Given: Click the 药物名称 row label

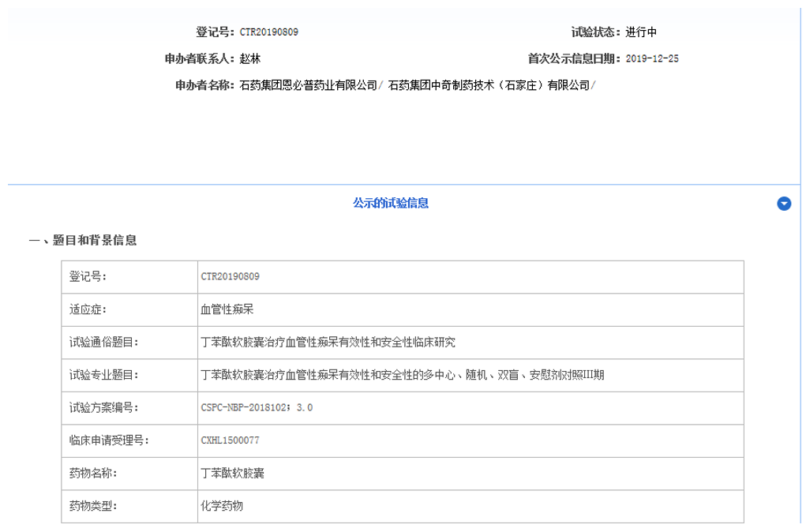Looking at the screenshot, I should pyautogui.click(x=93, y=474).
